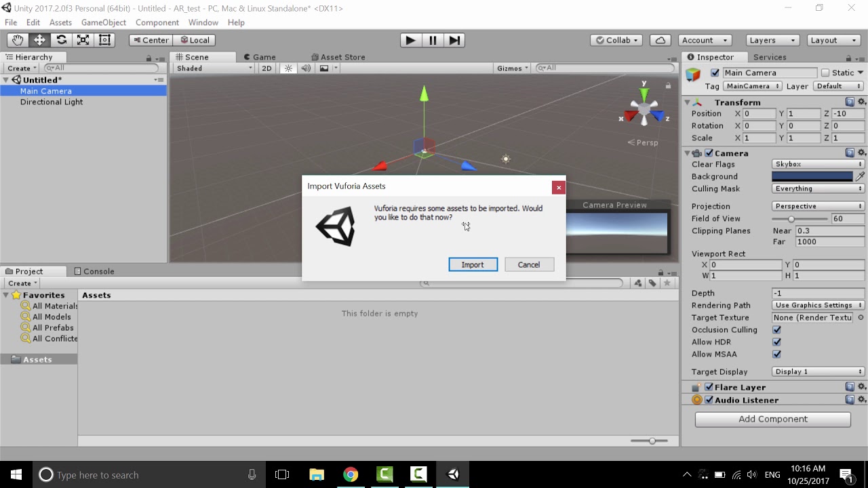Click Transform component help book icon

pyautogui.click(x=850, y=102)
